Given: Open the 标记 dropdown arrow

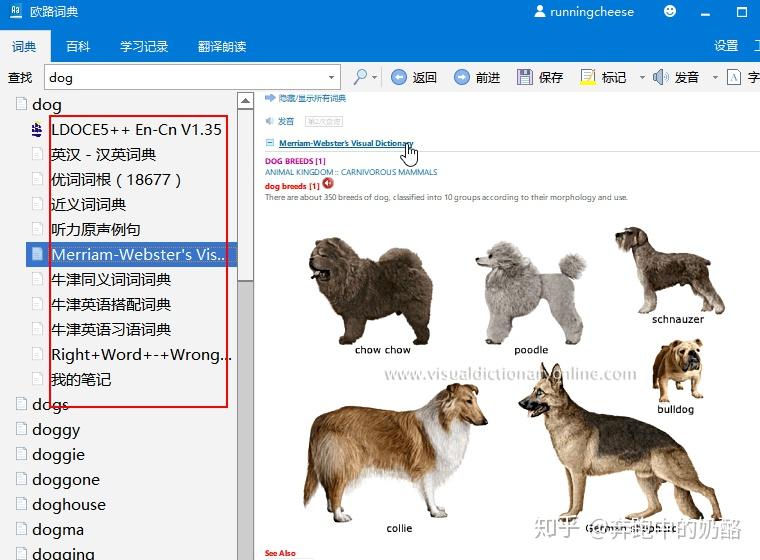Looking at the screenshot, I should pos(642,78).
